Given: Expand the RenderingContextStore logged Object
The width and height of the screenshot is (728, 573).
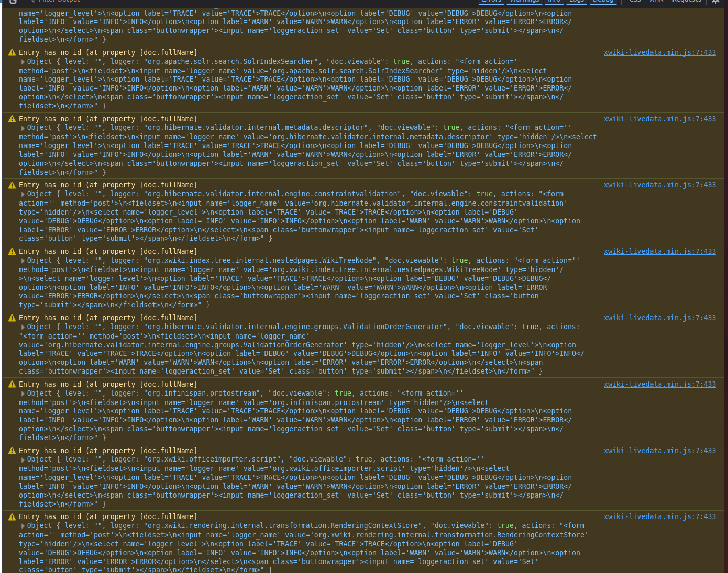Looking at the screenshot, I should tap(23, 526).
